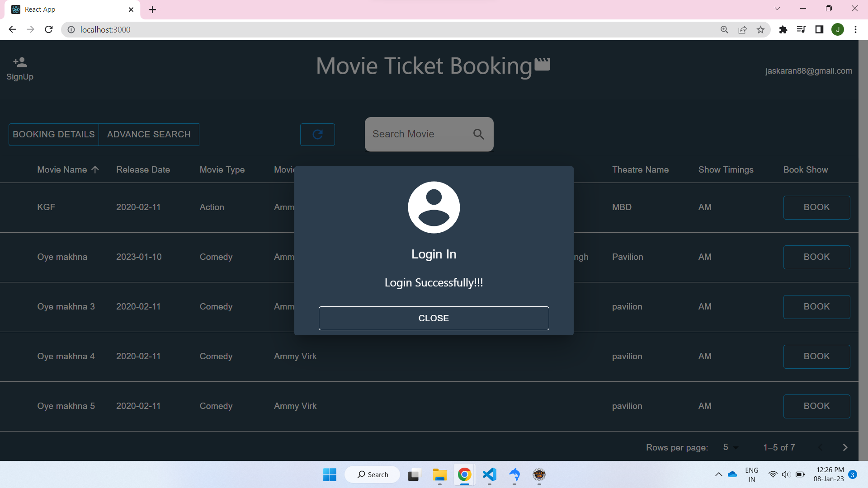Click the SignUp person icon

pyautogui.click(x=19, y=62)
